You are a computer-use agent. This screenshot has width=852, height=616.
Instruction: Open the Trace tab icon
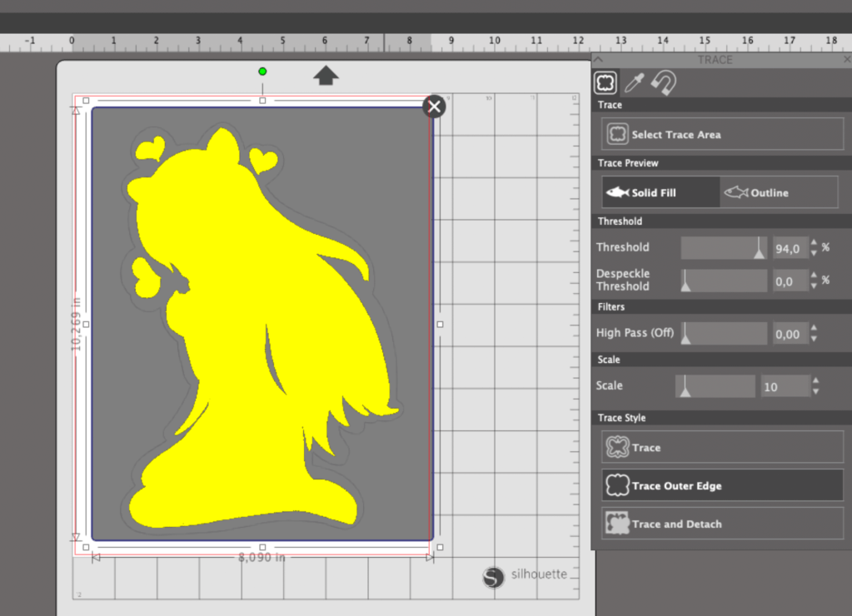coord(605,82)
